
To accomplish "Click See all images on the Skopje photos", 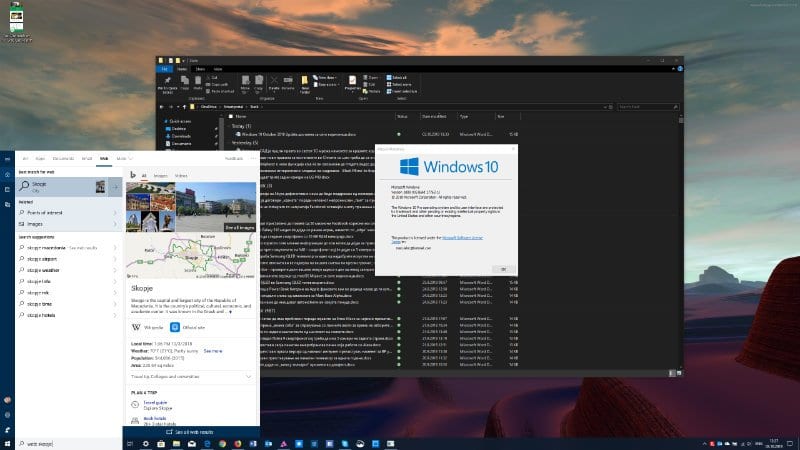I will pyautogui.click(x=239, y=228).
